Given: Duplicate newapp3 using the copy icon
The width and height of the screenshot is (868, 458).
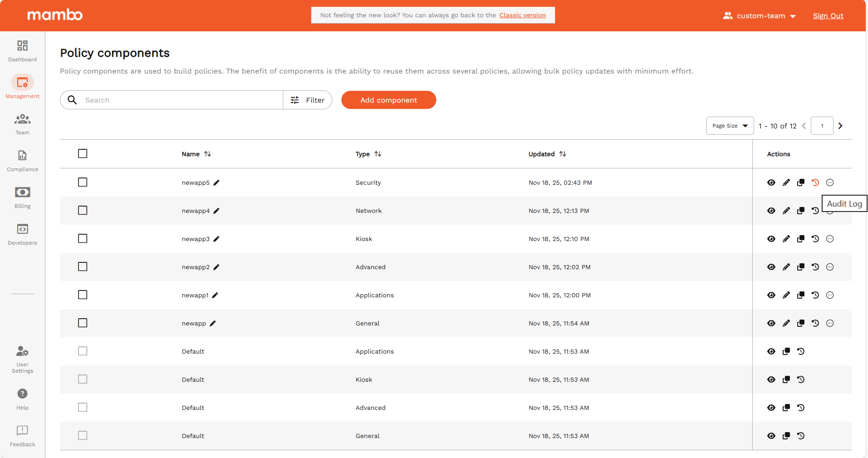Looking at the screenshot, I should tap(801, 239).
